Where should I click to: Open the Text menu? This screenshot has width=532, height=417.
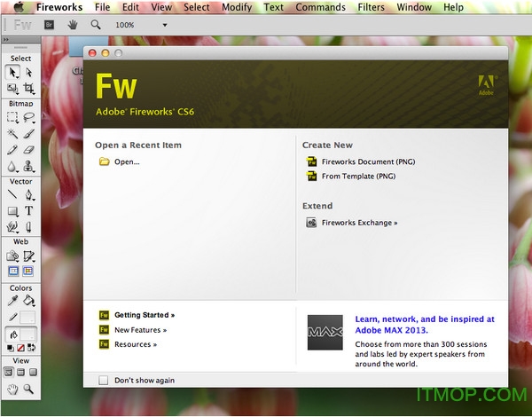(273, 7)
